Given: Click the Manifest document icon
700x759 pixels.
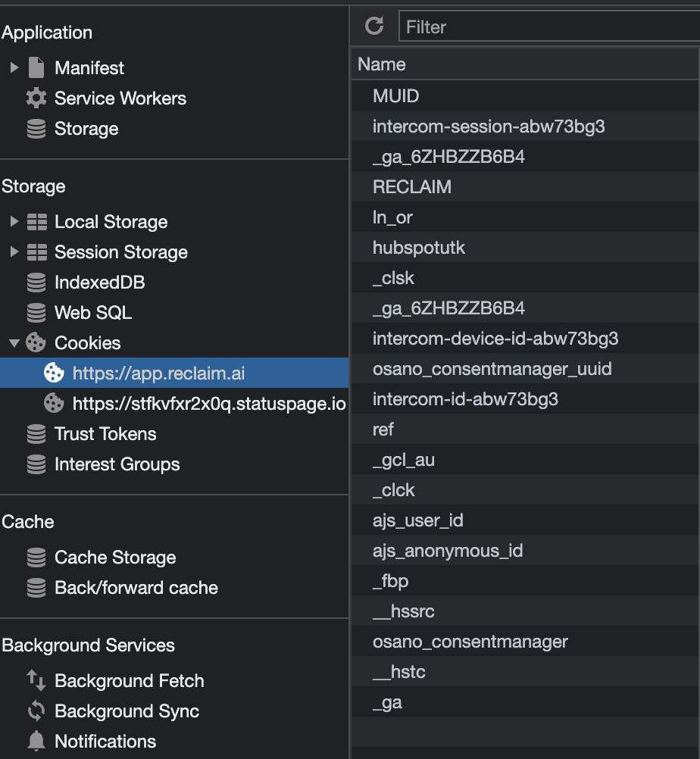Looking at the screenshot, I should click(36, 67).
